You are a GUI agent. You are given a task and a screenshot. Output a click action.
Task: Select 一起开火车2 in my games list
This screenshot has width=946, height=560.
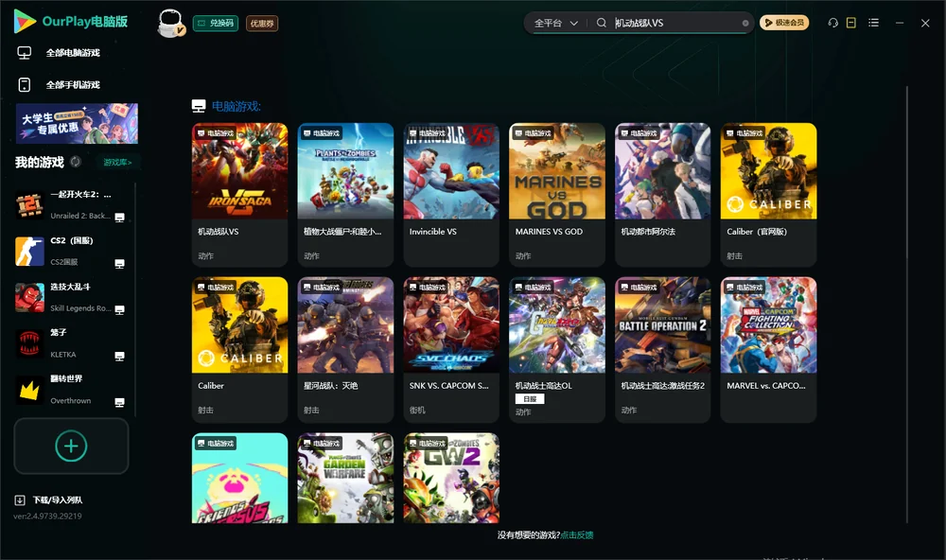71,205
